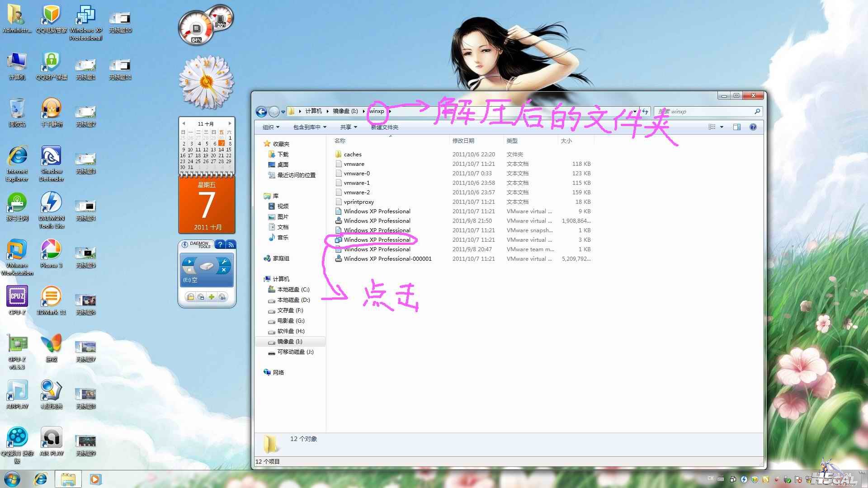Select 网络 in navigation pane
868x488 pixels.
coord(274,372)
